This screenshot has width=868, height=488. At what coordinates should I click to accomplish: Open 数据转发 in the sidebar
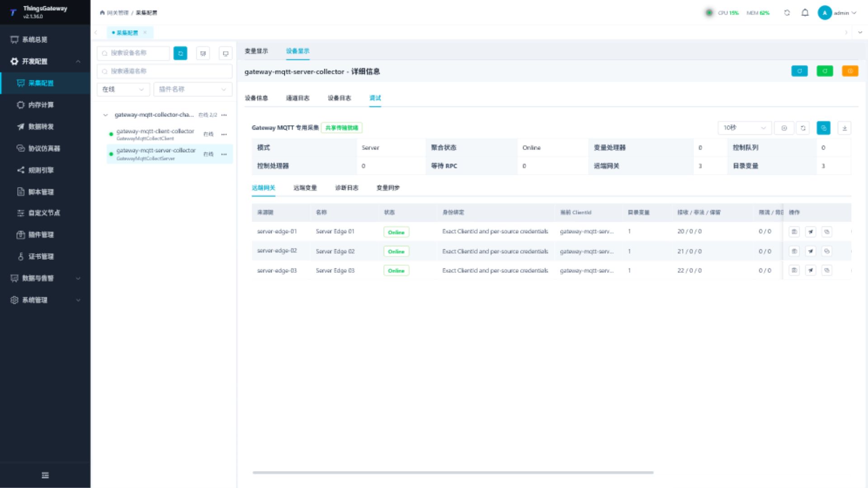[x=45, y=127]
